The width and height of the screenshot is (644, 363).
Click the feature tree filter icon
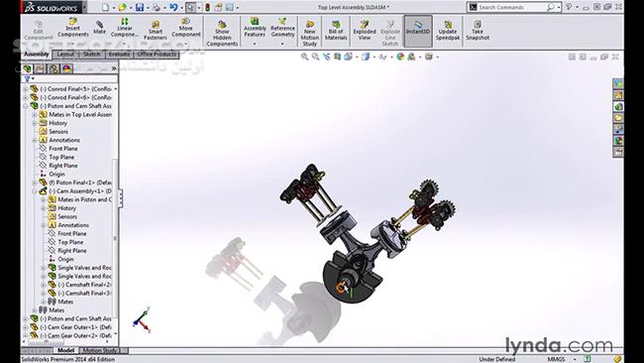point(28,79)
